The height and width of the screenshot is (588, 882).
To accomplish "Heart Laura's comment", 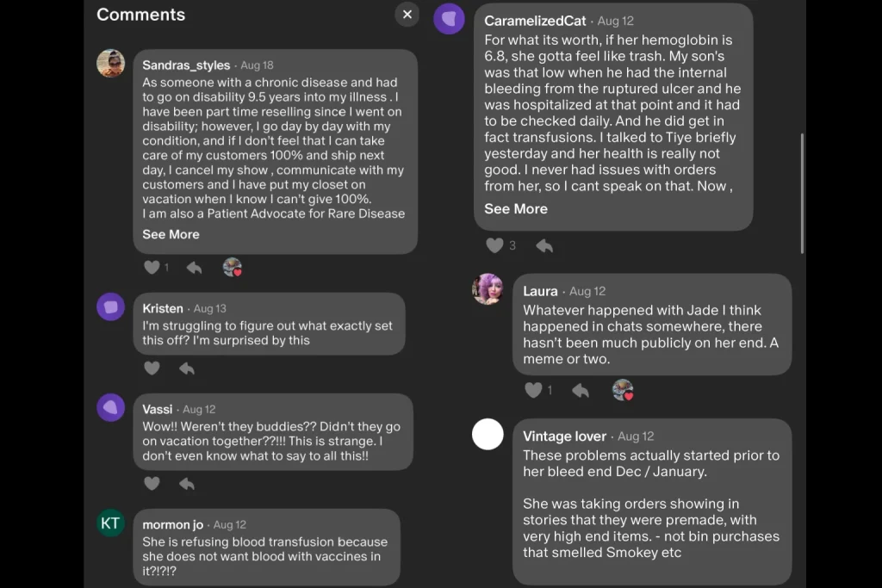I will coord(533,390).
